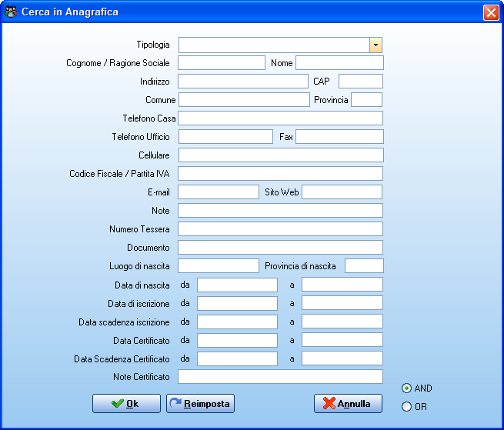Expand the Tipologia dropdown arrow
The width and height of the screenshot is (504, 430).
coord(375,45)
